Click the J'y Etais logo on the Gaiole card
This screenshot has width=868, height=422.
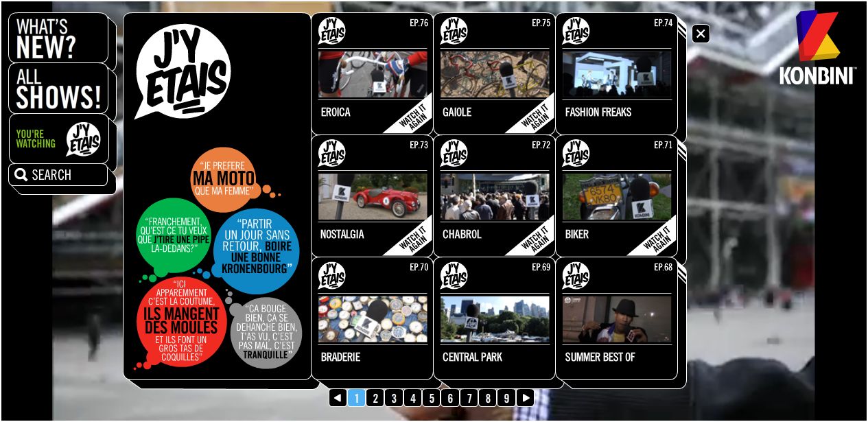tap(454, 32)
